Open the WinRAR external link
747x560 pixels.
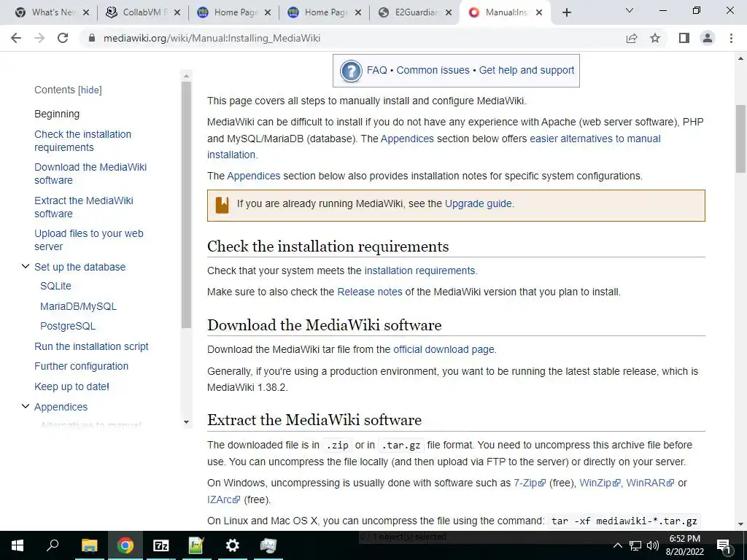650,483
